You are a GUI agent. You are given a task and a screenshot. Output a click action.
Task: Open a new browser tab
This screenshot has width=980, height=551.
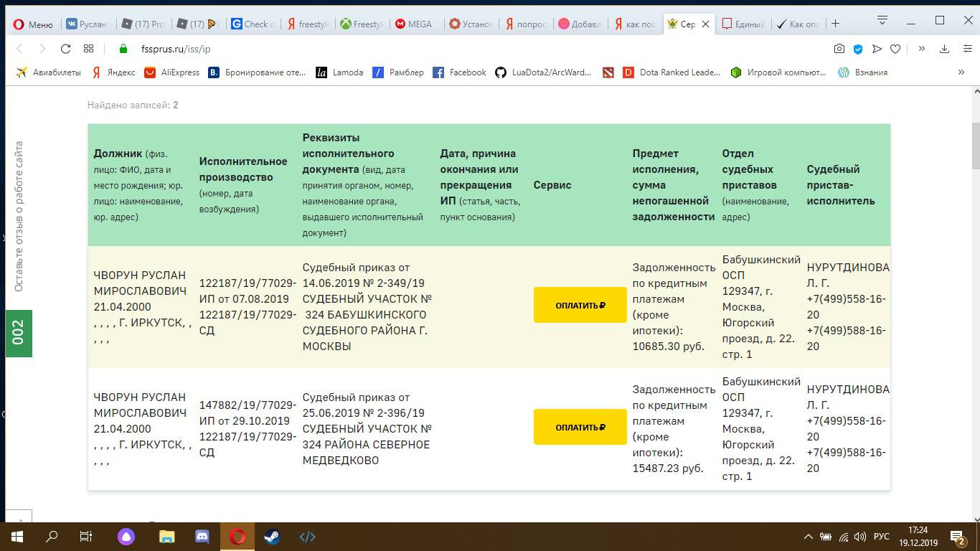pos(835,24)
